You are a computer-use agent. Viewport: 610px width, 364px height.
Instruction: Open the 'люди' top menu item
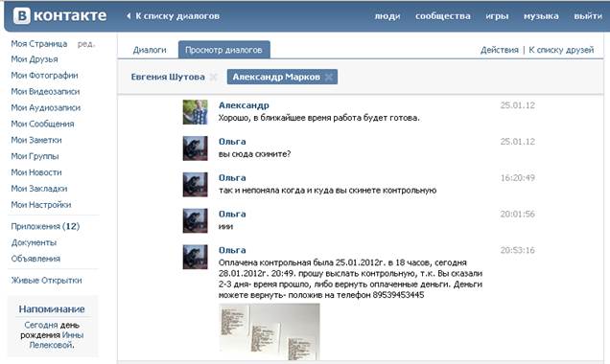(x=387, y=16)
